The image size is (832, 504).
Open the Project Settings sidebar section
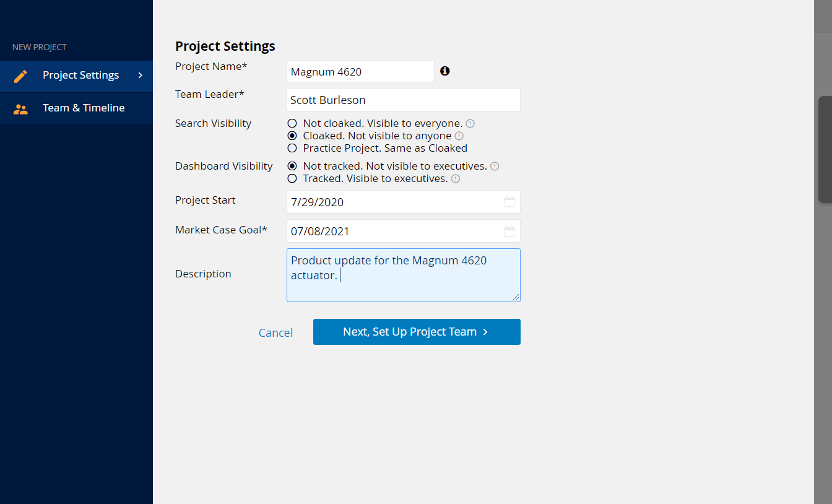point(76,76)
